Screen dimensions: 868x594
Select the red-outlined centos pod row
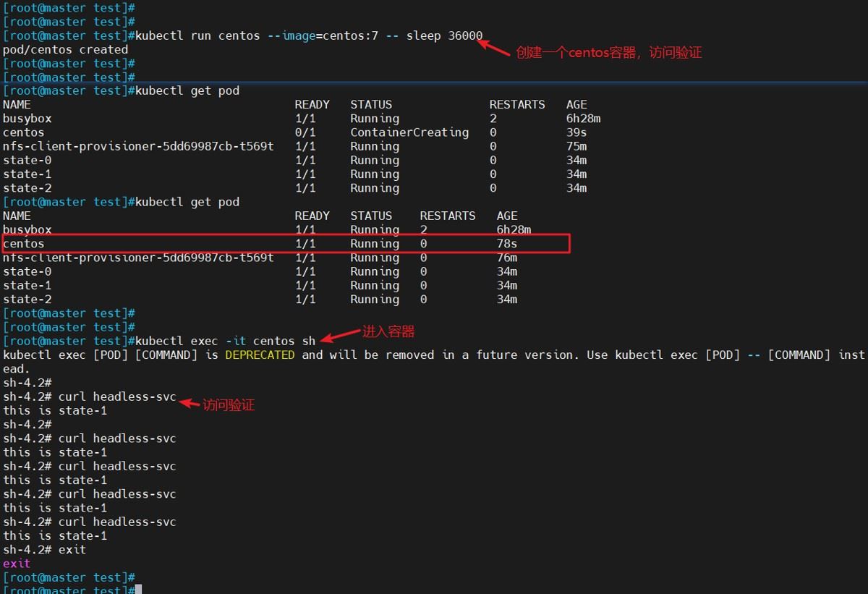[286, 244]
